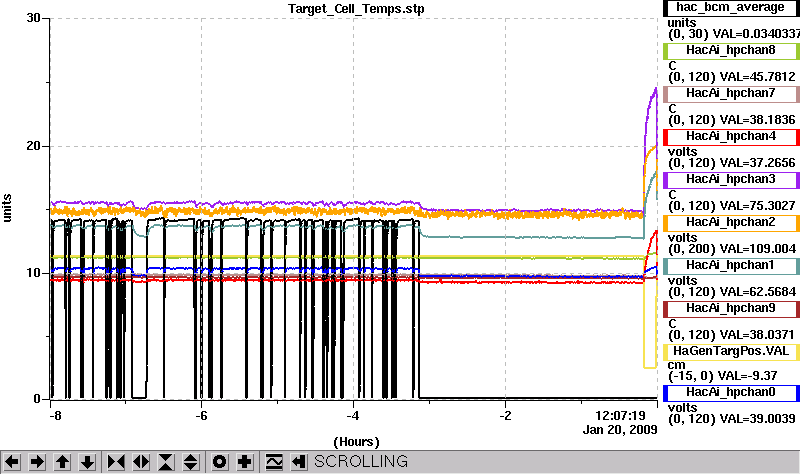Click the wave graph refresh icon

pos(274,462)
